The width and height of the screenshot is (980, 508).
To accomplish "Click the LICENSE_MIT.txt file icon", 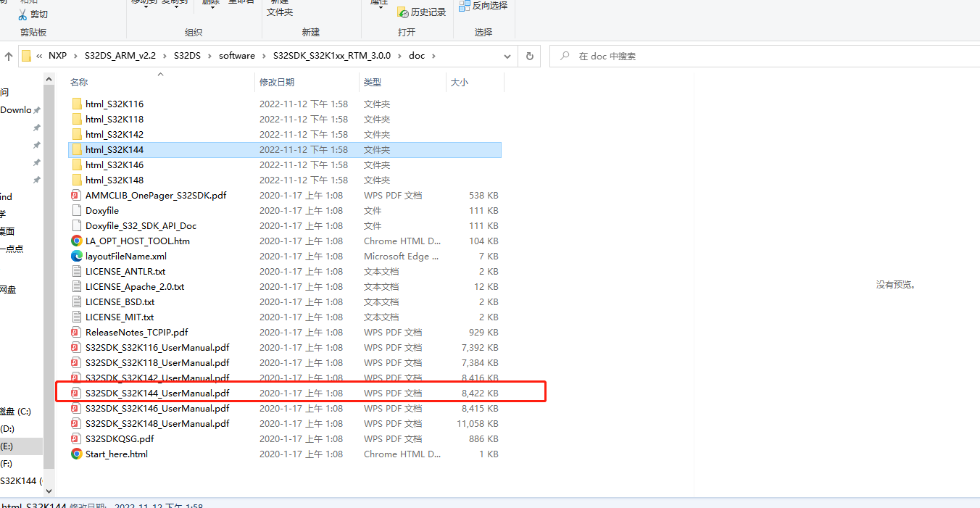I will (x=77, y=317).
